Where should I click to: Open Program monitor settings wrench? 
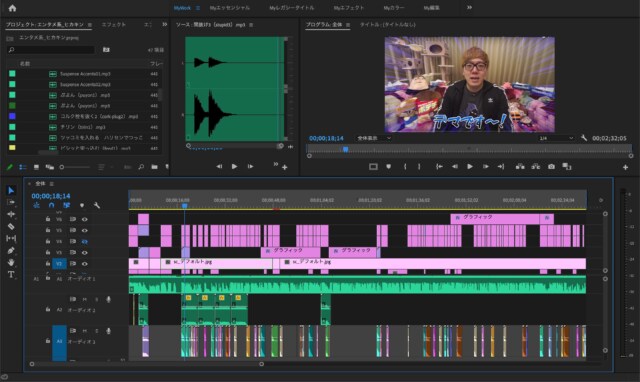click(584, 138)
